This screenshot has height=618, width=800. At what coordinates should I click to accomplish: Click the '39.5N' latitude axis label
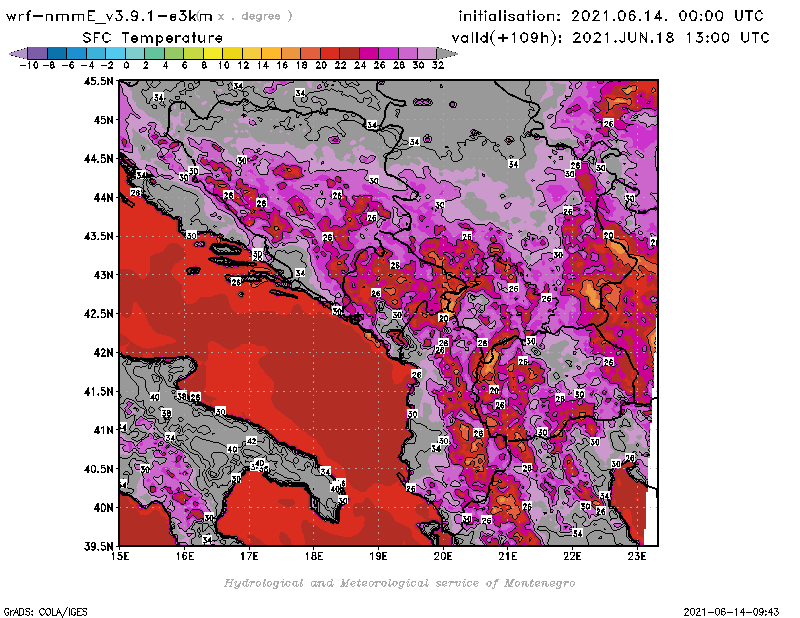coord(98,547)
